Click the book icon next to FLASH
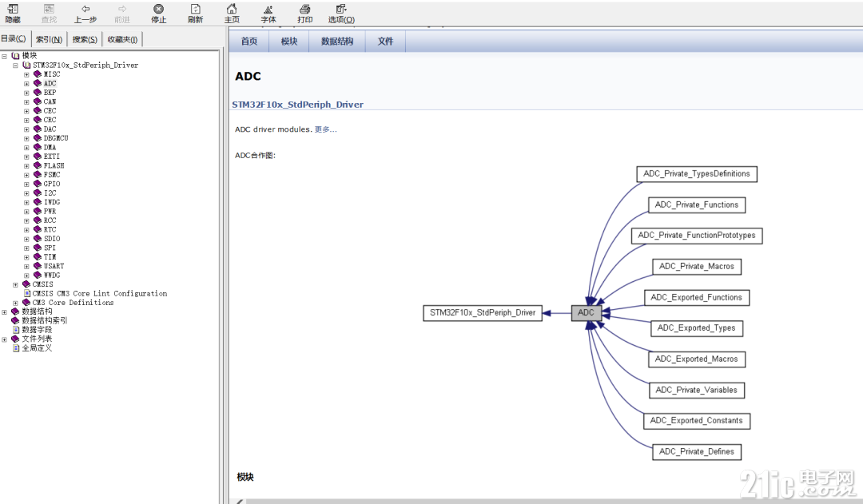 coord(38,165)
